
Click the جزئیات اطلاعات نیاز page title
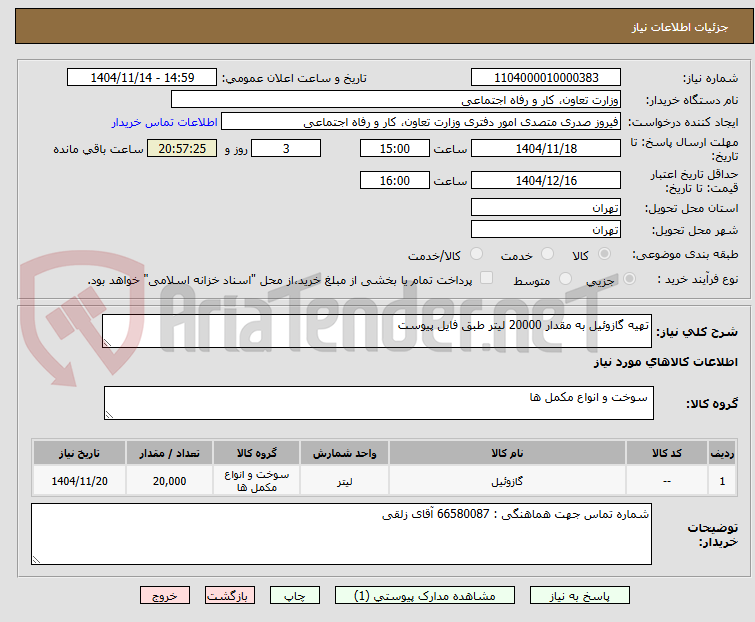(x=679, y=27)
